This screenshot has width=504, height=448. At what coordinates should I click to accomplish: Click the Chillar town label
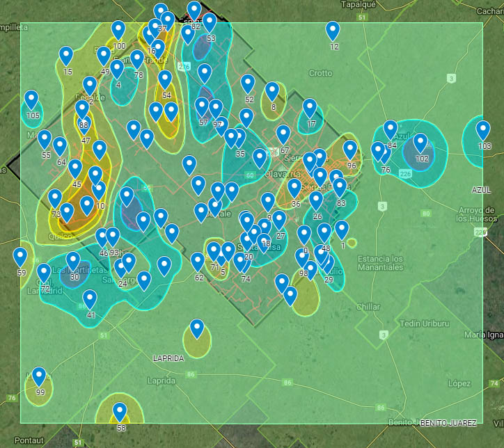tap(368, 307)
